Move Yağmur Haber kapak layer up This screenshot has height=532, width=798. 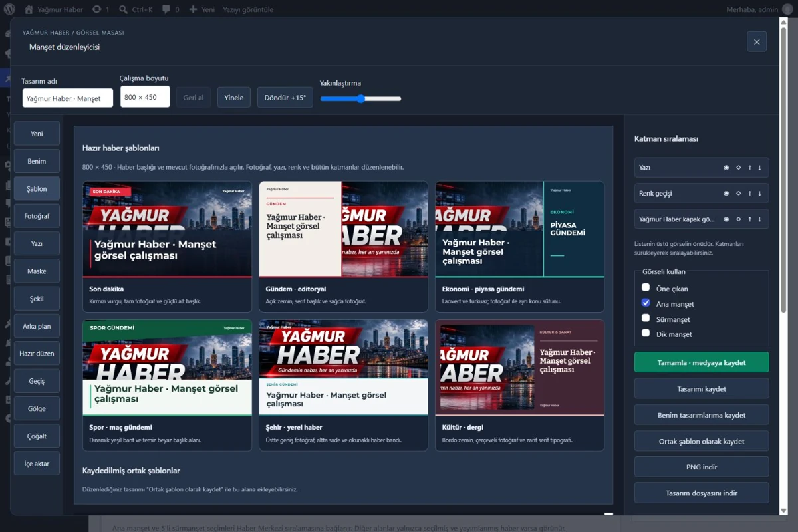pyautogui.click(x=749, y=219)
